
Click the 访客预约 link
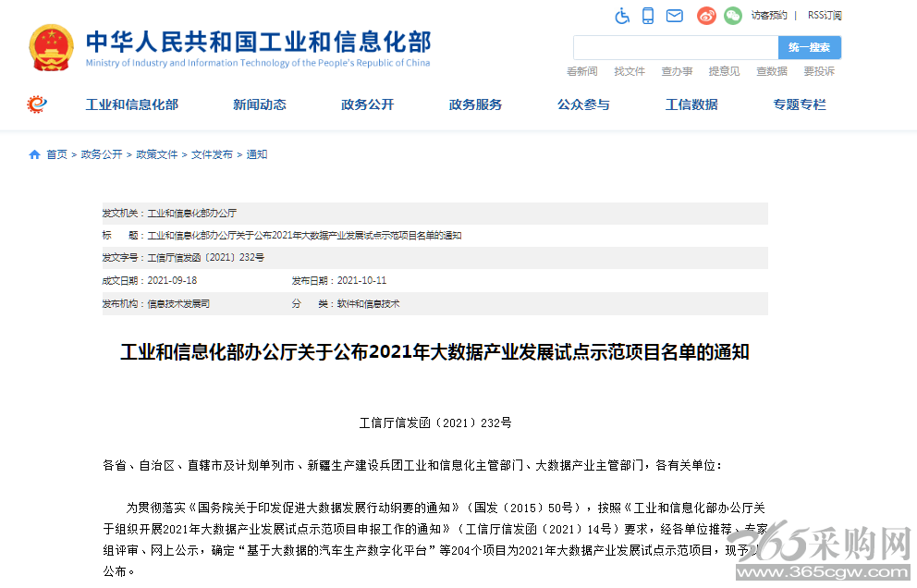point(769,16)
